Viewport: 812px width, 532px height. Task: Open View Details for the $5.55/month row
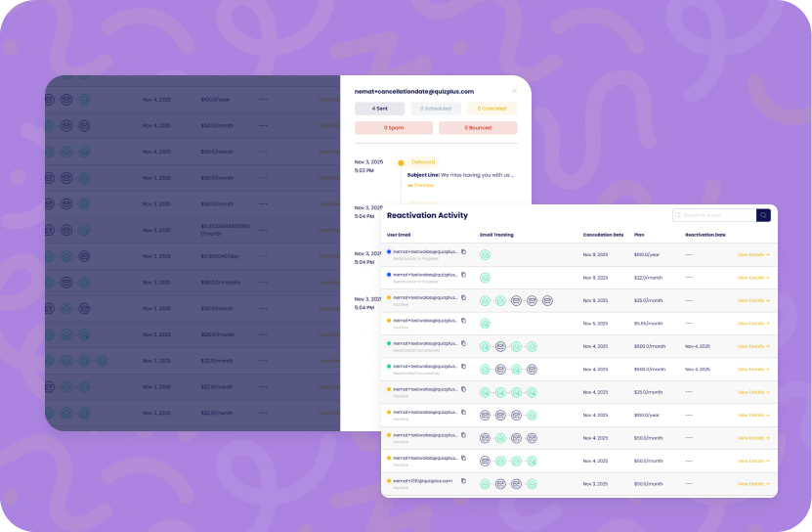753,324
